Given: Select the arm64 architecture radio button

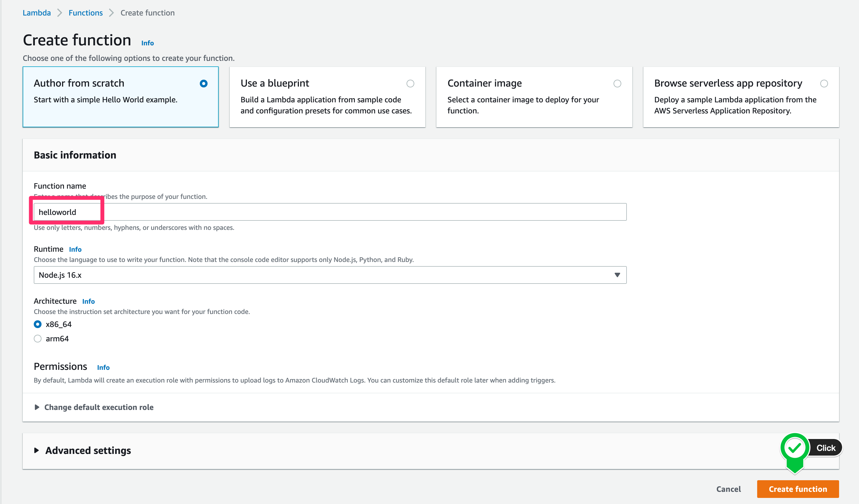Looking at the screenshot, I should pyautogui.click(x=37, y=339).
